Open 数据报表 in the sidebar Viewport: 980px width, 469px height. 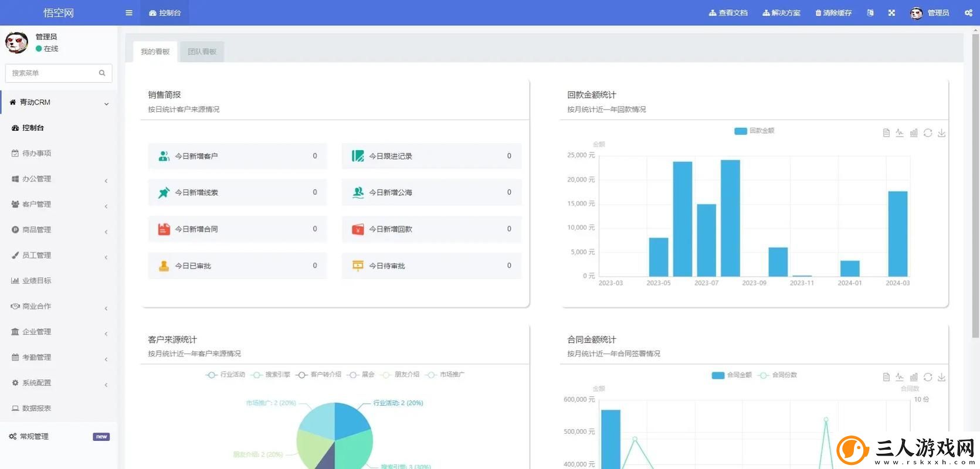59,409
